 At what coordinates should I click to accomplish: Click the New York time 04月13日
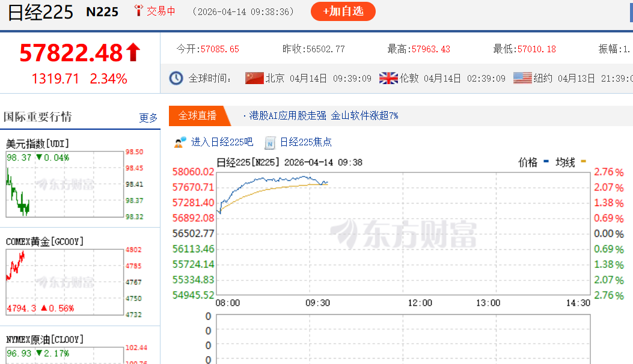click(x=576, y=78)
